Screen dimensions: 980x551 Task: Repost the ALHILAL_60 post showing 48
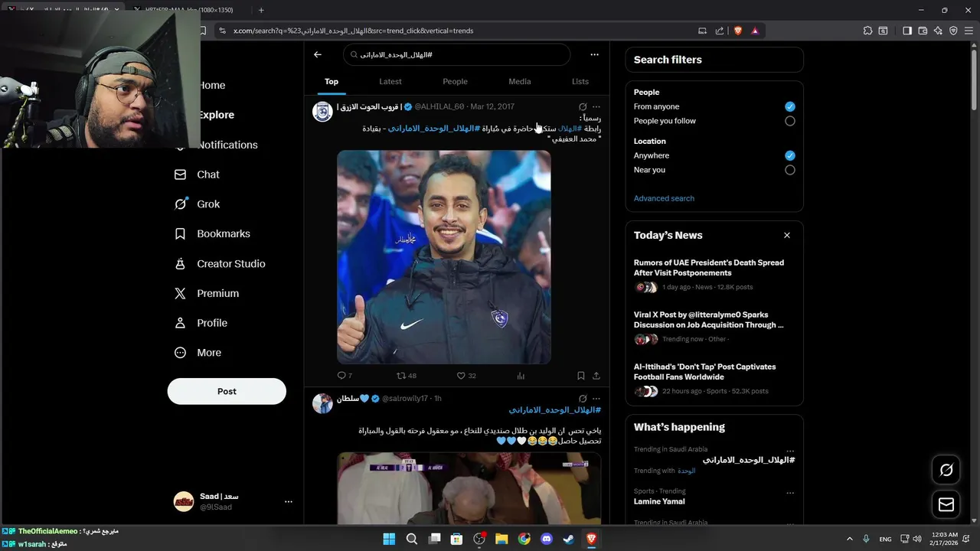coord(406,376)
